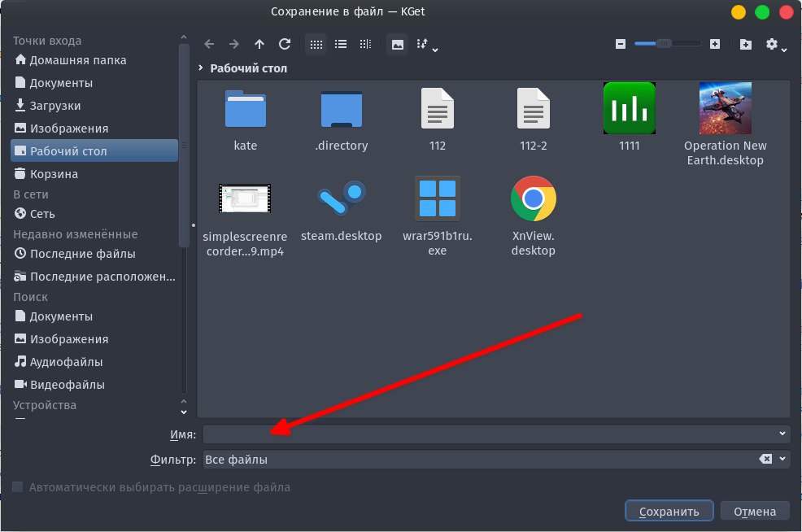Open the gear options menu
Screen dimensions: 802x532
[x=775, y=45]
